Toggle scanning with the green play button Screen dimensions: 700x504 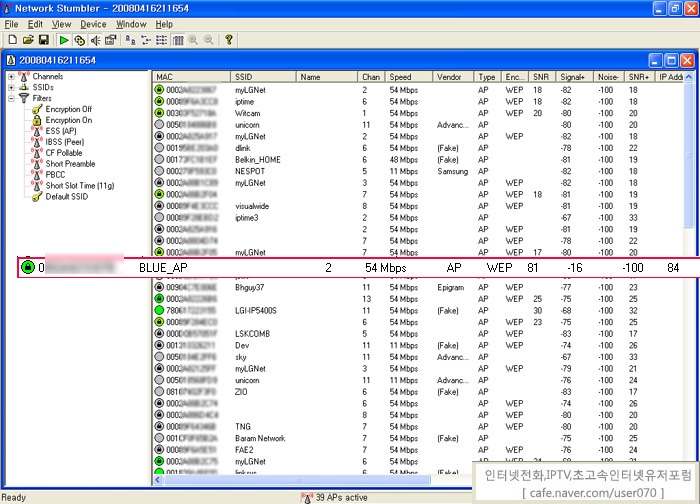tap(64, 40)
